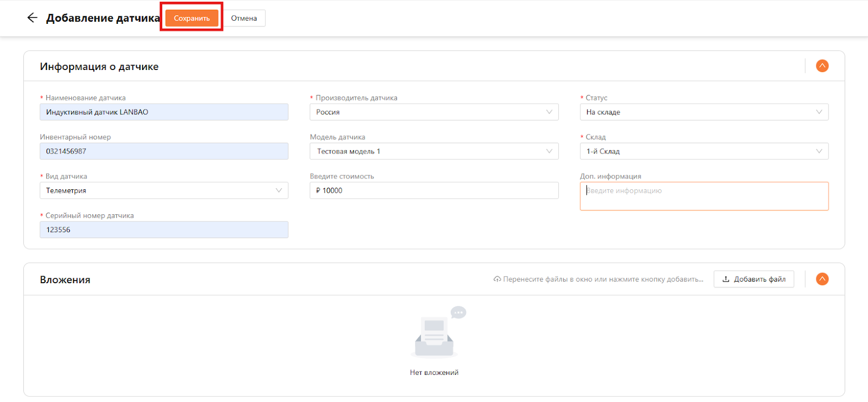This screenshot has width=868, height=402.
Task: Click the Наименование датчика input field
Action: pos(163,112)
